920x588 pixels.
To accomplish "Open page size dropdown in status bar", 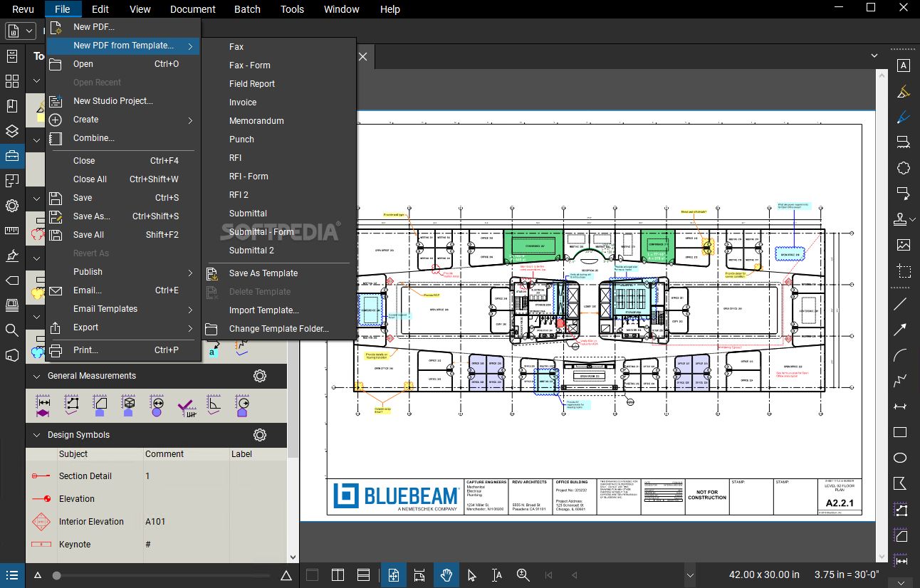I will tap(689, 575).
